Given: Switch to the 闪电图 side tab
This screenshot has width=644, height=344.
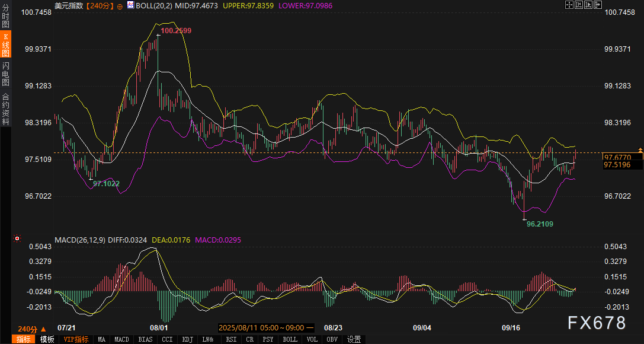Looking at the screenshot, I should (5, 74).
